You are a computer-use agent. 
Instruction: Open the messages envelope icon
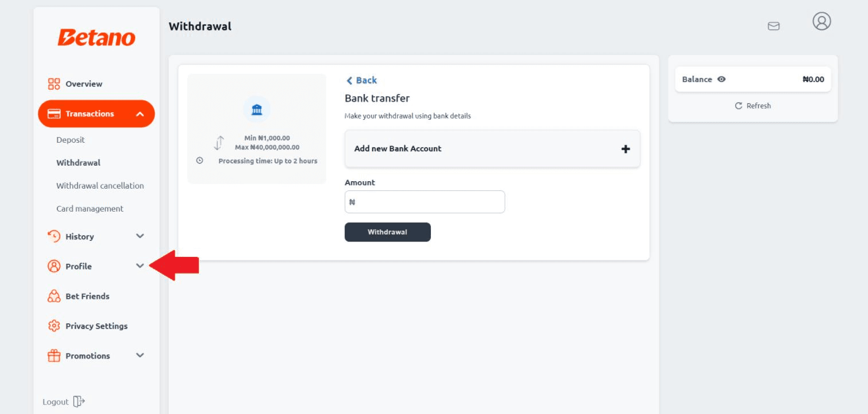pyautogui.click(x=773, y=26)
